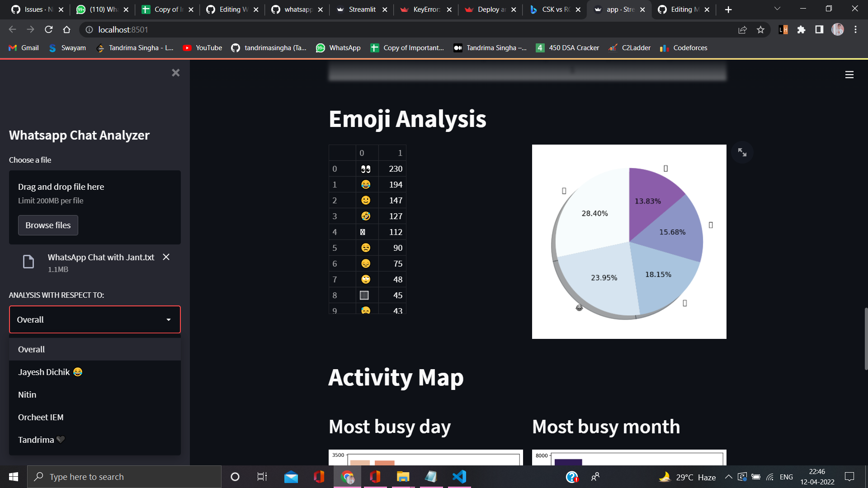This screenshot has width=868, height=488.
Task: Click the Browse files button
Action: coord(48,225)
